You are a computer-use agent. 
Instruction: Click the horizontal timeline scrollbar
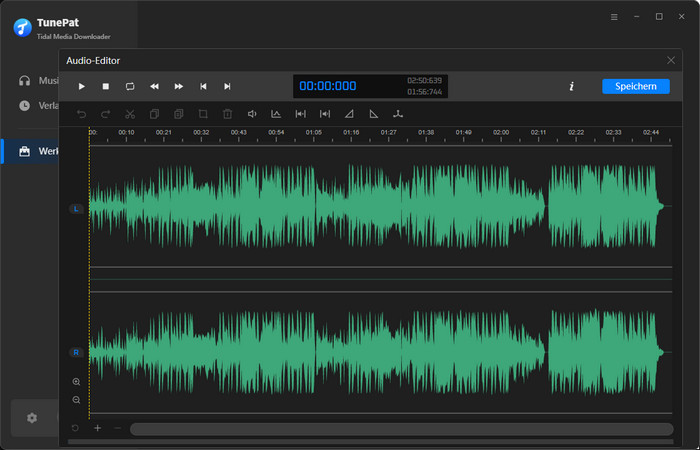pos(402,429)
